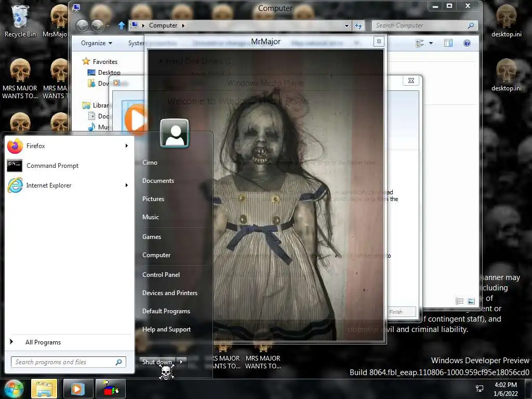532x399 pixels.
Task: Click the network icon in system tray
Action: coord(480,389)
